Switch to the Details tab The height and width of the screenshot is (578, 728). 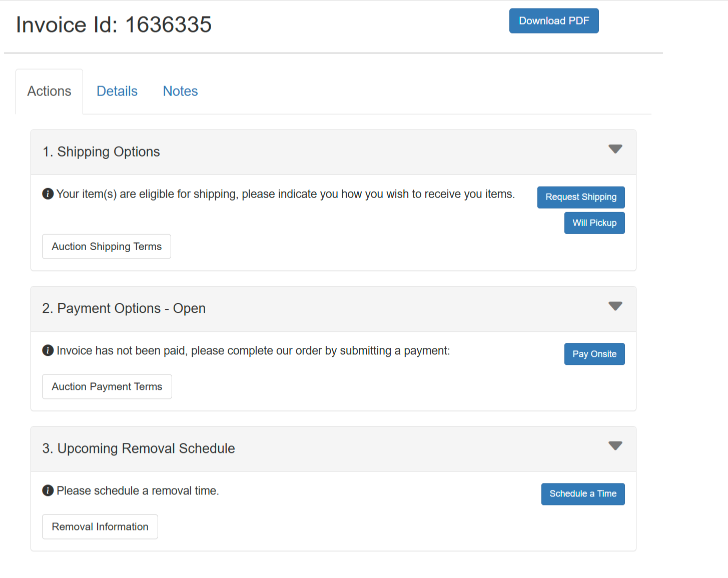(x=117, y=91)
